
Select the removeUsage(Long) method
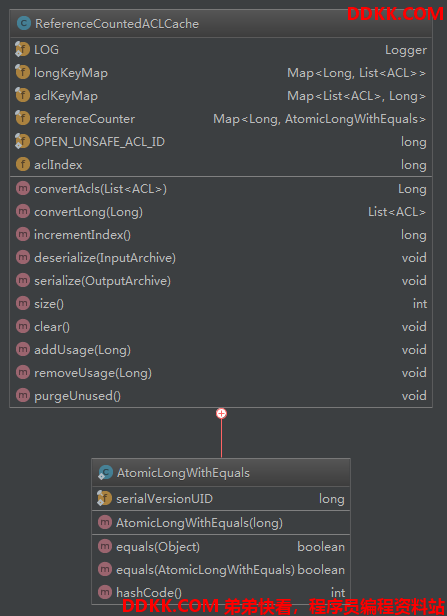[93, 373]
